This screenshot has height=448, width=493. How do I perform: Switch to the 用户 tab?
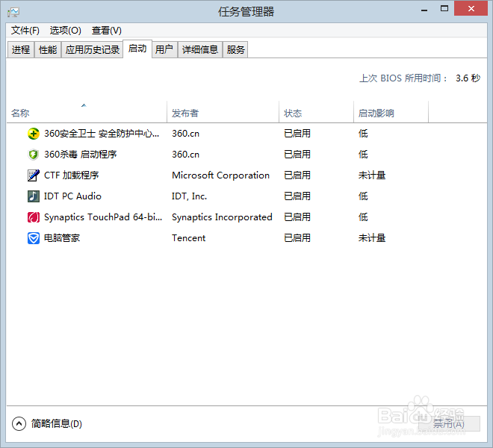click(164, 50)
